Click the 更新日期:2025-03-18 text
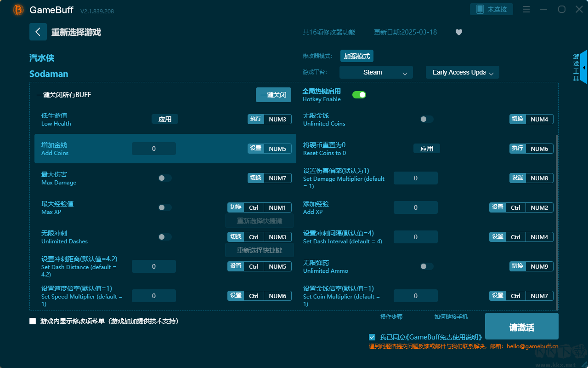The height and width of the screenshot is (368, 588). (x=406, y=32)
